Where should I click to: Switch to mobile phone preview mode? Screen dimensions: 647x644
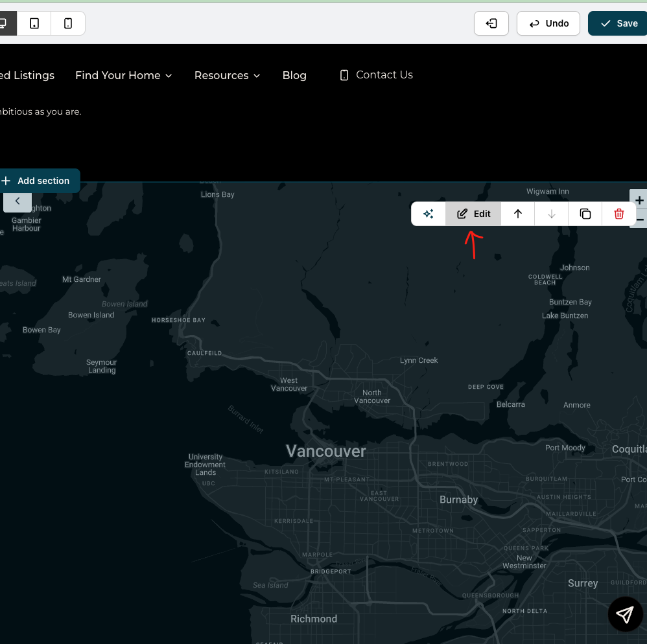[x=68, y=23]
